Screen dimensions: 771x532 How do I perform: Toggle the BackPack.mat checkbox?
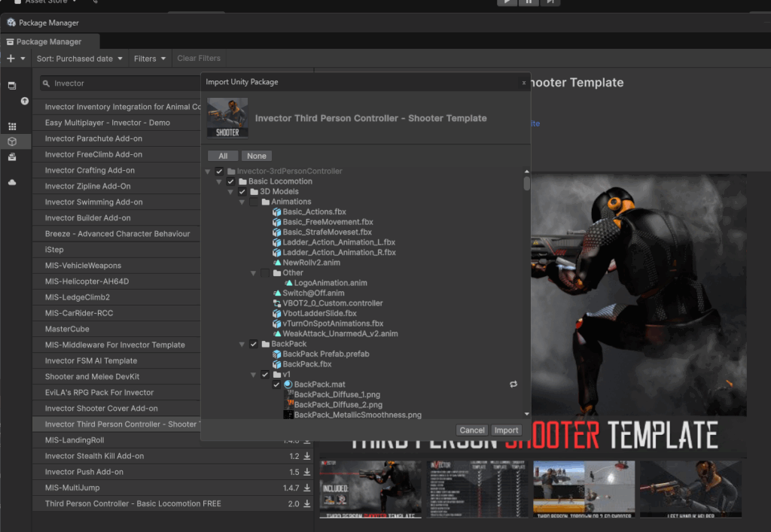coord(276,385)
